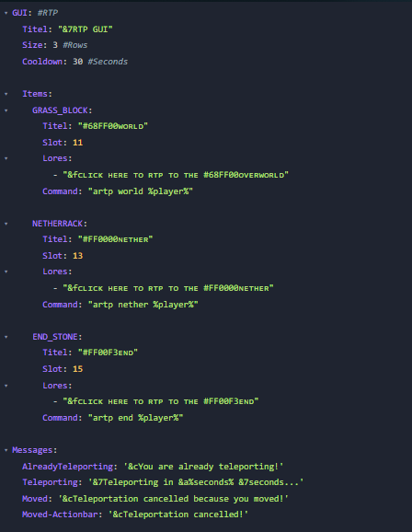Viewport: 412px width, 532px height.
Task: Click the END_STONE key text
Action: point(55,337)
